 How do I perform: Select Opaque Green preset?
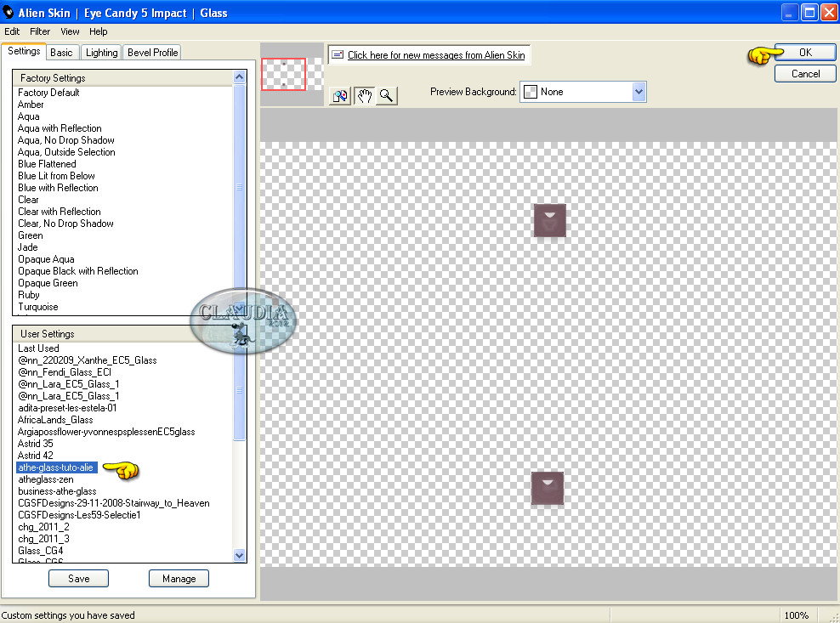48,283
